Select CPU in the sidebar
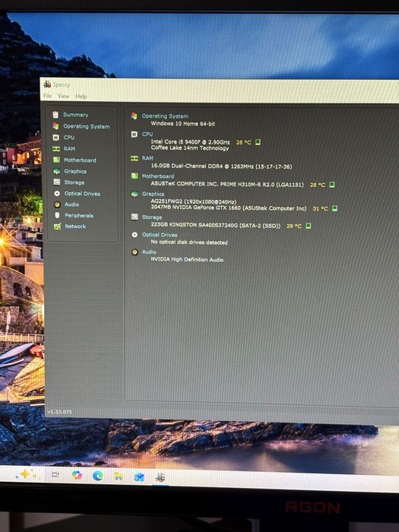 (x=69, y=138)
